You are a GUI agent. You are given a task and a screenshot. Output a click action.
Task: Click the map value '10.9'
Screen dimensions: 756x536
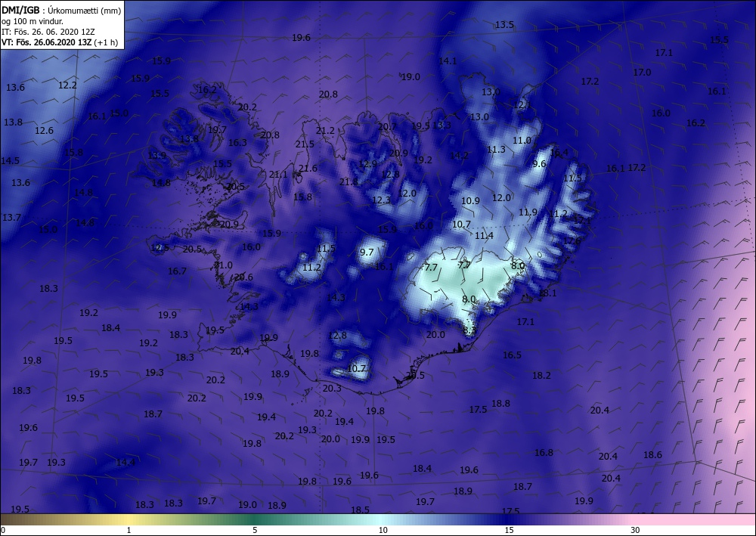click(x=470, y=201)
